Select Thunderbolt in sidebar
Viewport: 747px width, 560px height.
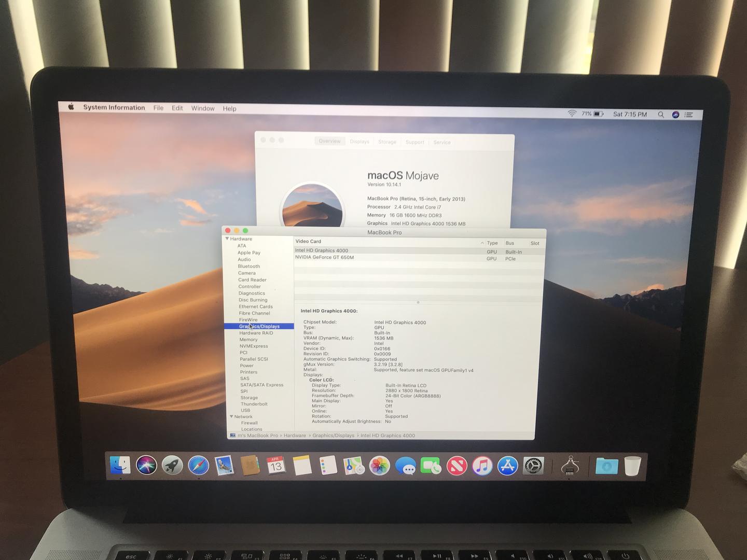pos(254,404)
